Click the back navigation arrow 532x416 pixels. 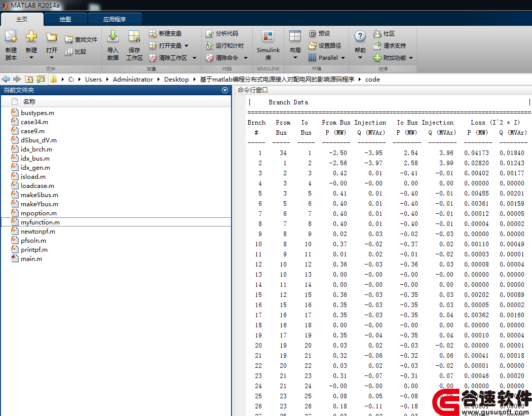6,79
